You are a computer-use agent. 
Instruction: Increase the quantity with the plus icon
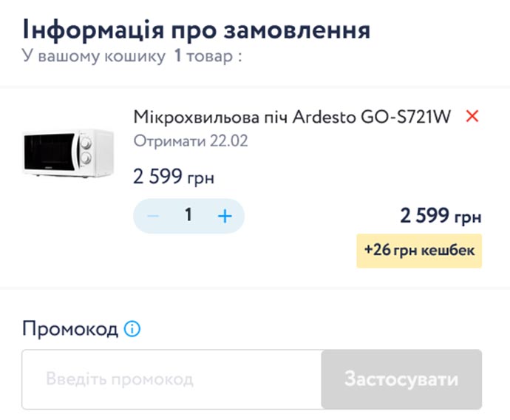click(225, 216)
